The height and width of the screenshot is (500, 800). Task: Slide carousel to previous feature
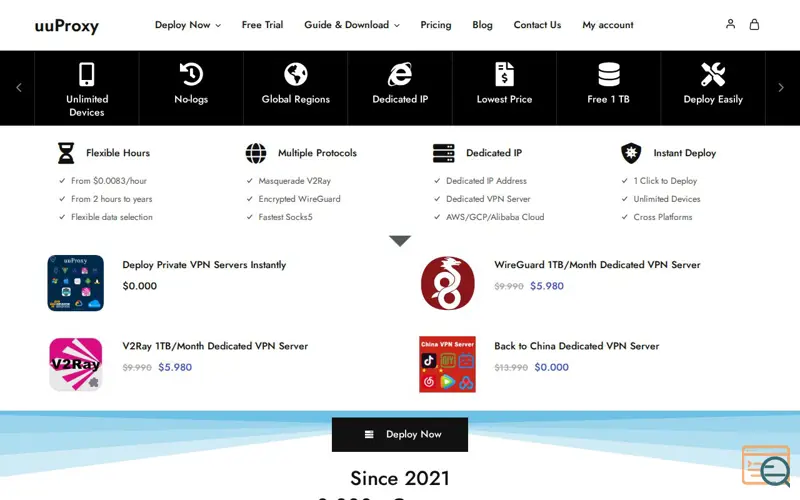[19, 87]
